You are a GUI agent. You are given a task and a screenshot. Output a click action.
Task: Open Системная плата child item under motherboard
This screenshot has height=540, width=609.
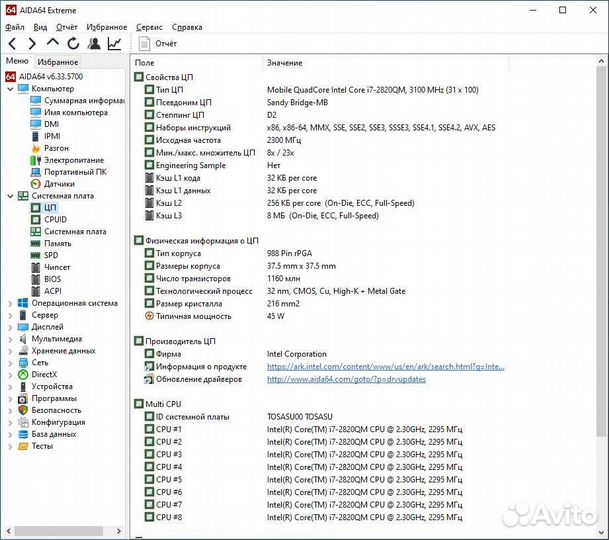(x=68, y=232)
